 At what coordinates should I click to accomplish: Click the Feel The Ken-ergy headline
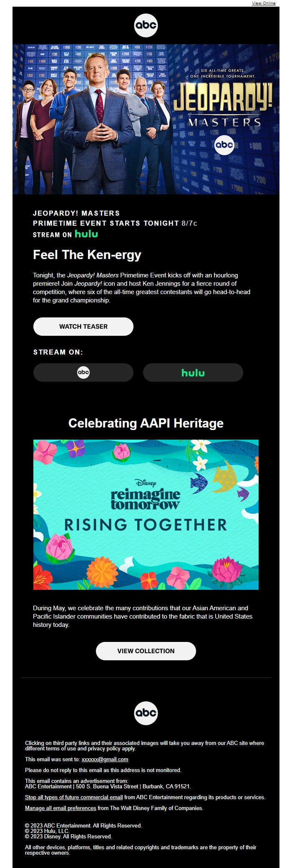pyautogui.click(x=87, y=255)
